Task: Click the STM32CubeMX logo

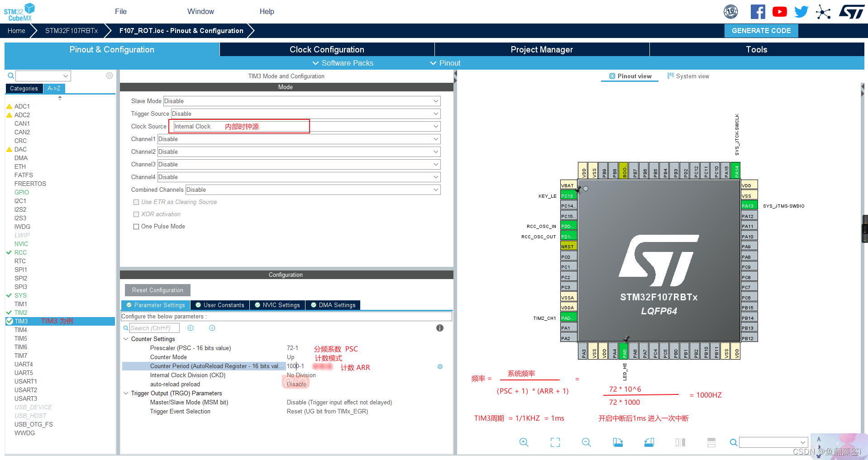Action: pos(20,12)
